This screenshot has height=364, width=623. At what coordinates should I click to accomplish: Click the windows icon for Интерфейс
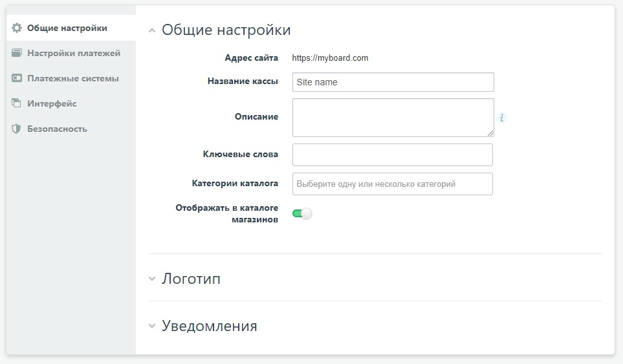click(17, 103)
